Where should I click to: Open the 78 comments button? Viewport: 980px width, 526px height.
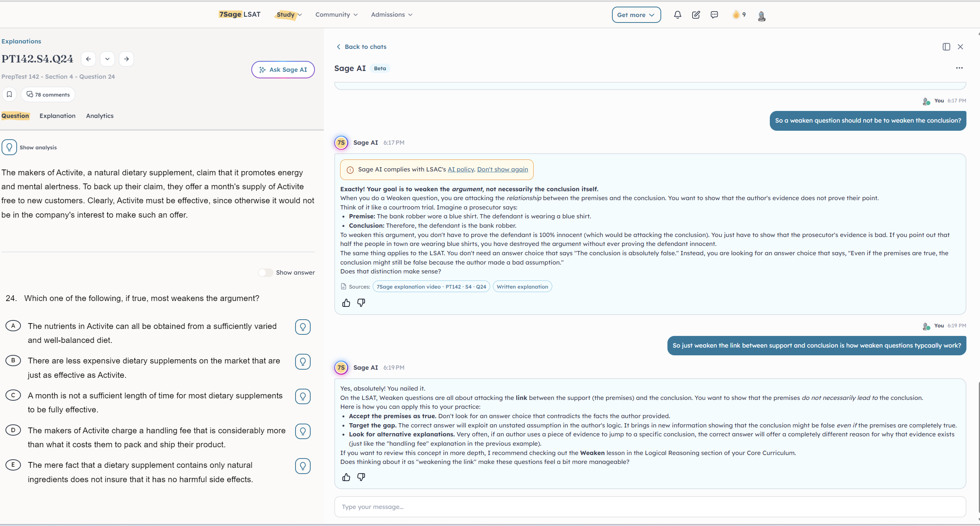click(x=48, y=94)
